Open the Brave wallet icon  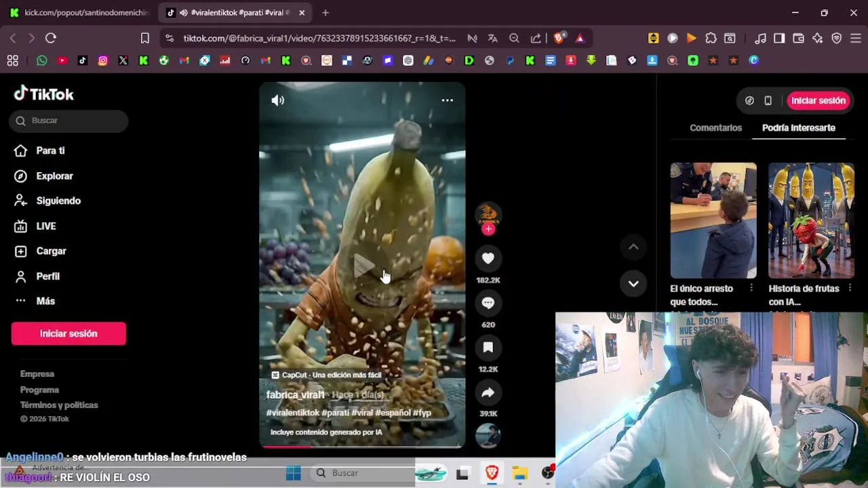point(798,38)
